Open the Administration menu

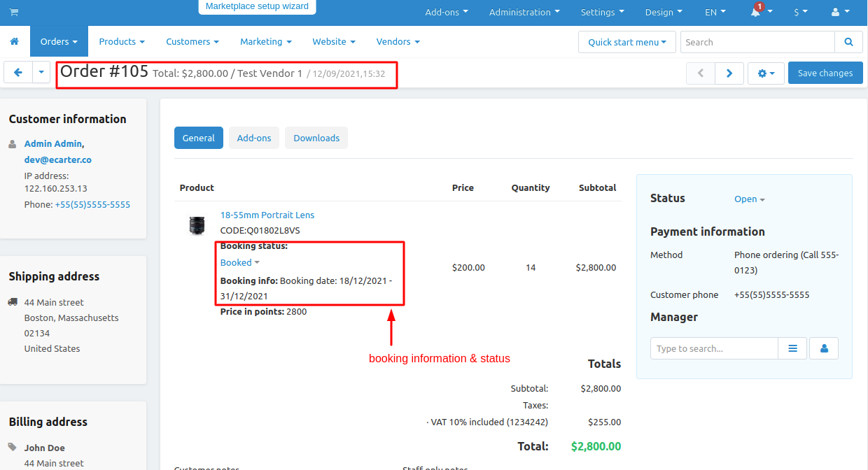point(524,13)
